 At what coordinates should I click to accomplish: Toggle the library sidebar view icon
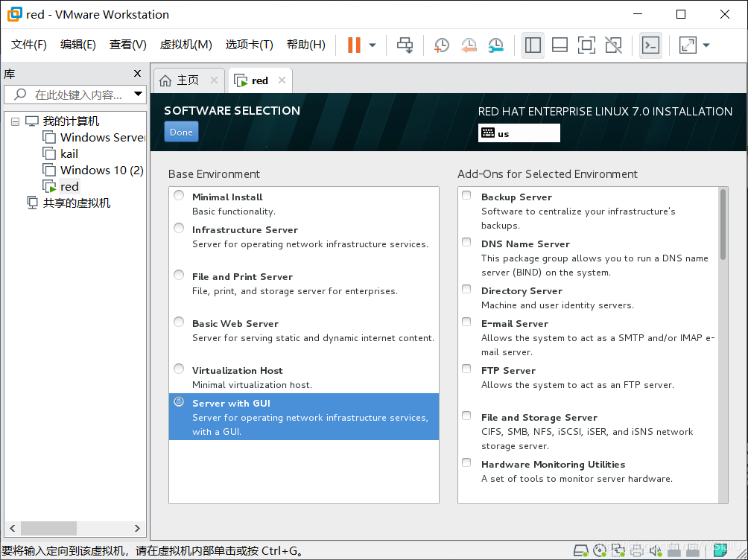(x=533, y=45)
